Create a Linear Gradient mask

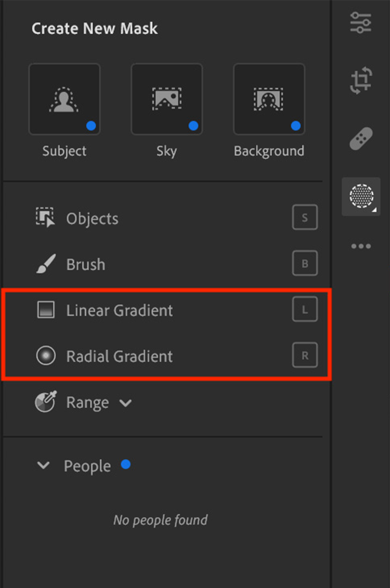point(119,311)
